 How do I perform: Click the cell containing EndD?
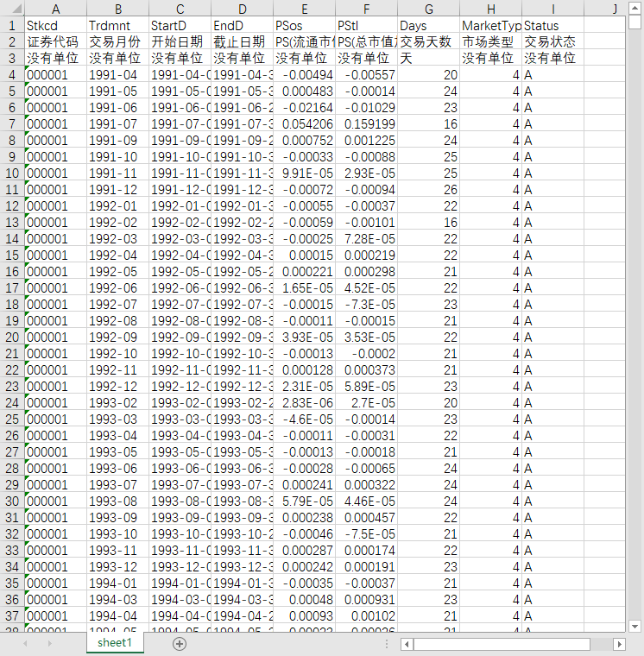point(243,26)
